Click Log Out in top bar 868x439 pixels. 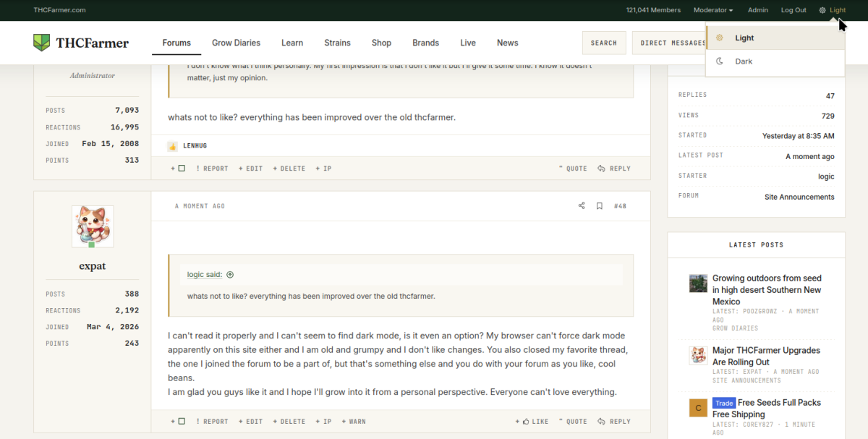793,10
